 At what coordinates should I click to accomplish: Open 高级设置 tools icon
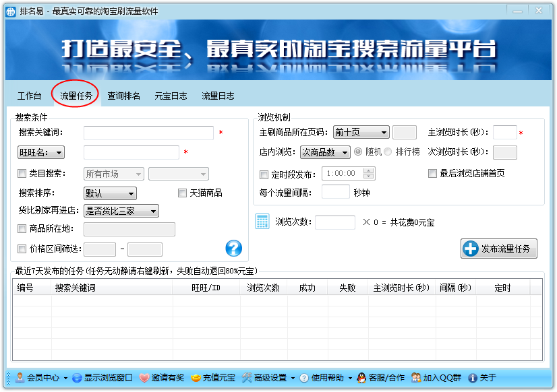(x=247, y=378)
